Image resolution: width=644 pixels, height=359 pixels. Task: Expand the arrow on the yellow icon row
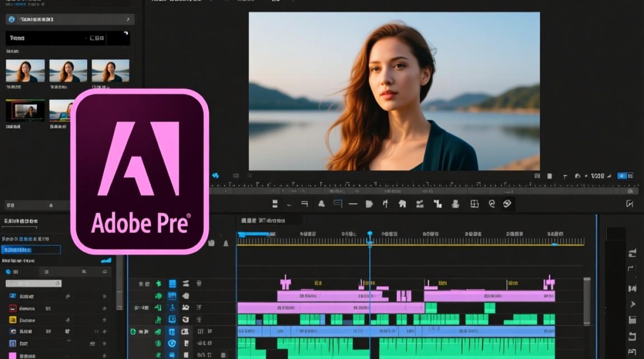pos(104,320)
